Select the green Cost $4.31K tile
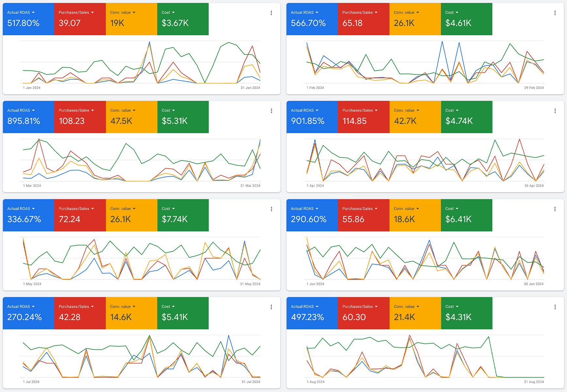 coord(466,313)
